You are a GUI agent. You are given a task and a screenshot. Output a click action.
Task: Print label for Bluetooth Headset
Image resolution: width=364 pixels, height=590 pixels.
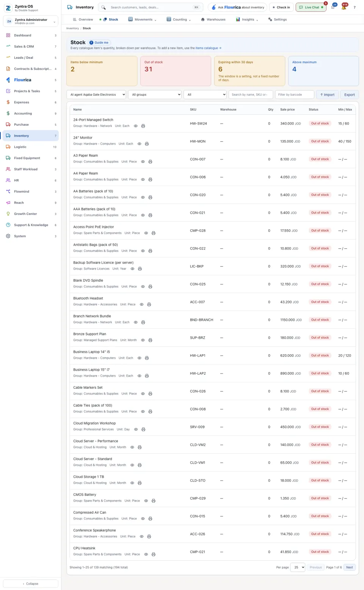point(149,304)
